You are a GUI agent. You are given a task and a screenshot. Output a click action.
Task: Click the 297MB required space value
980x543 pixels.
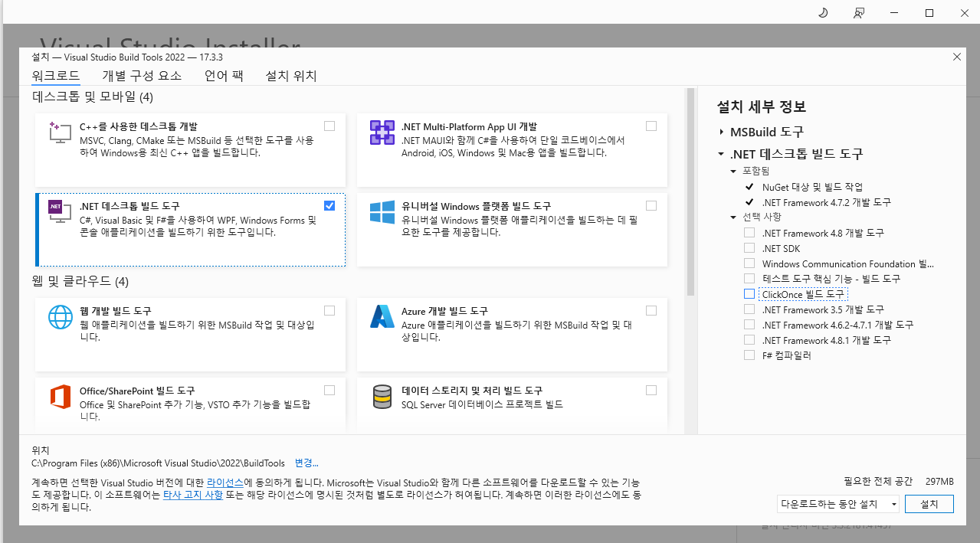939,481
